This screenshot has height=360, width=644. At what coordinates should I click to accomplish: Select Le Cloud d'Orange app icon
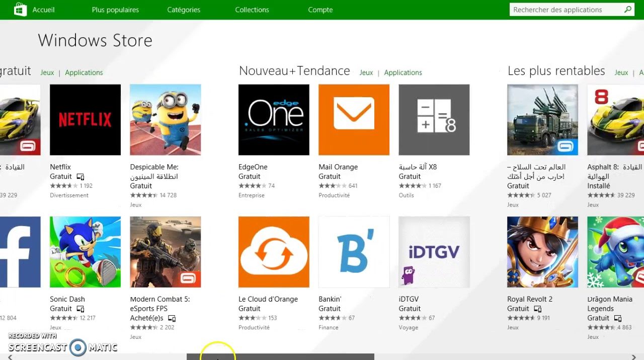point(274,252)
